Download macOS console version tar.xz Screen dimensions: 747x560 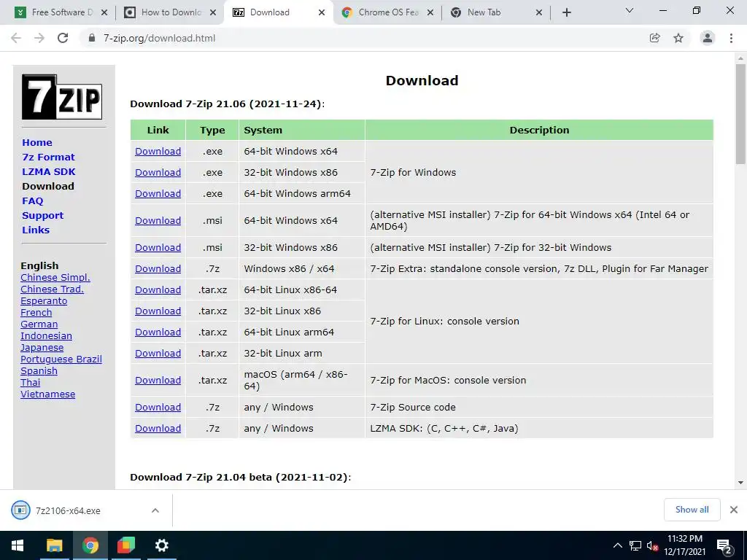pos(158,381)
